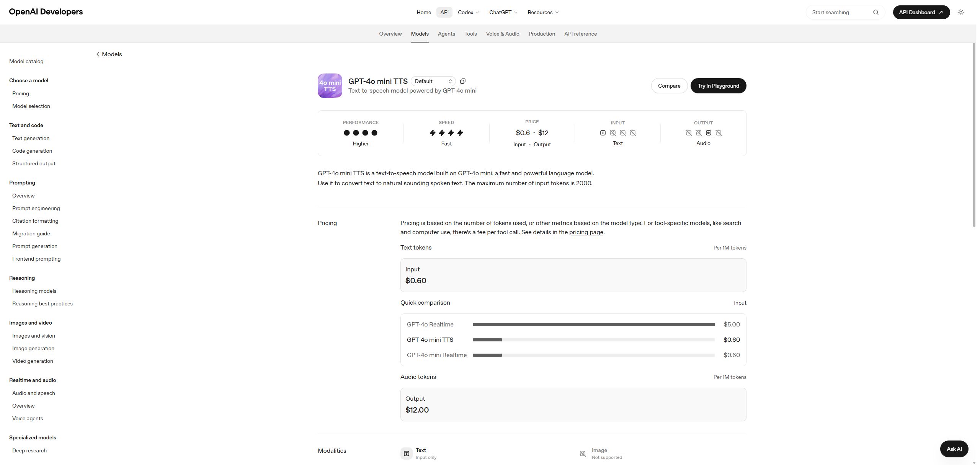Viewport: 980px width, 465px height.
Task: Click the GPT-4o Realtime comparison bar
Action: click(x=593, y=325)
